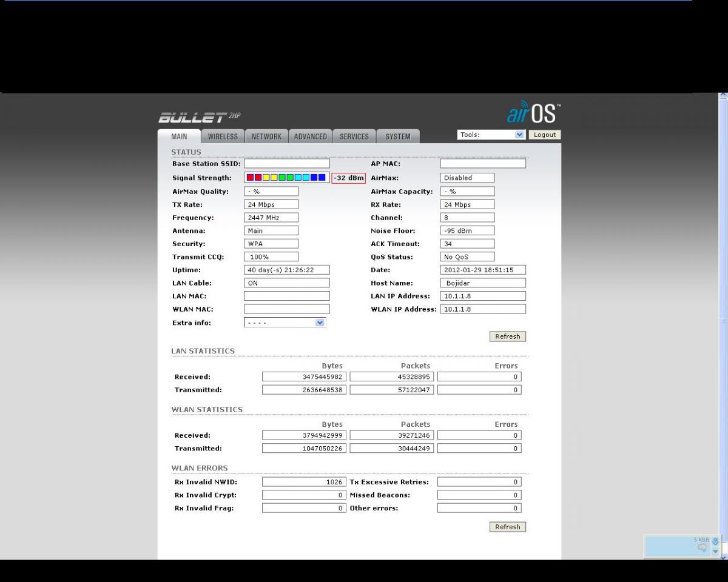The width and height of the screenshot is (728, 582).
Task: Click the LAN IP Address field
Action: pyautogui.click(x=482, y=296)
